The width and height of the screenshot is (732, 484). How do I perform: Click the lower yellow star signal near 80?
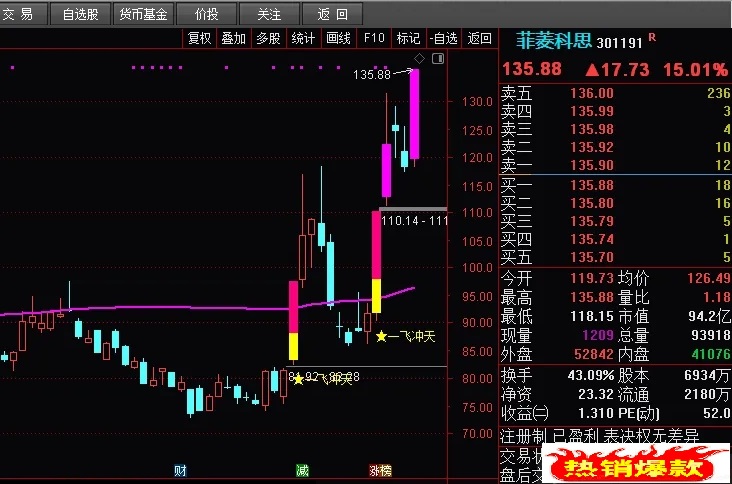(299, 379)
